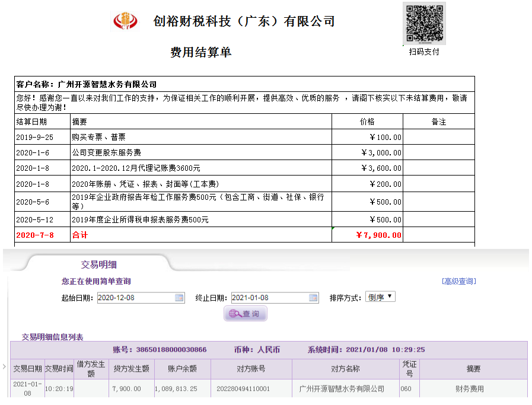Select the transaction time 10:20:19

point(59,389)
